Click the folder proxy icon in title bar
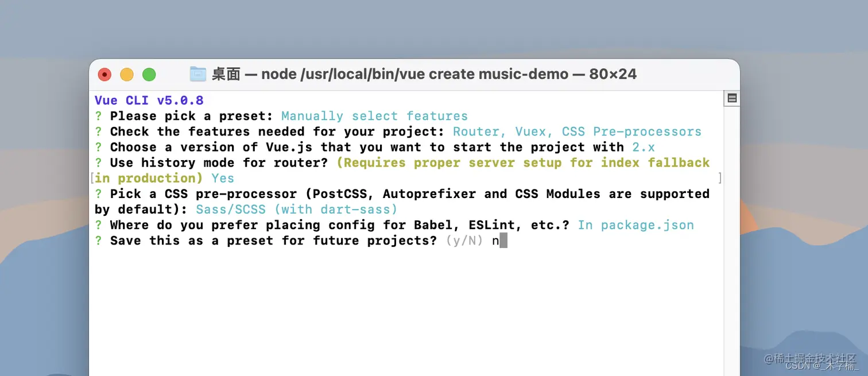This screenshot has height=376, width=868. (198, 74)
